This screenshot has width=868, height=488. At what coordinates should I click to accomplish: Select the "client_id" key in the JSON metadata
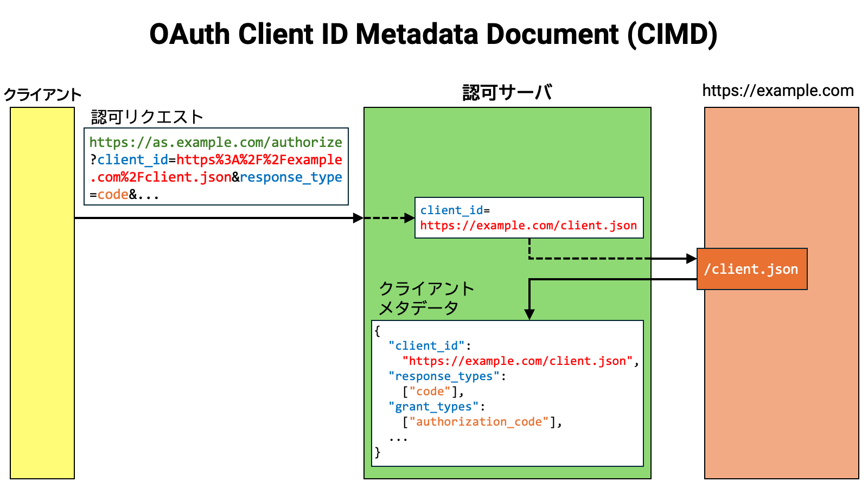426,346
